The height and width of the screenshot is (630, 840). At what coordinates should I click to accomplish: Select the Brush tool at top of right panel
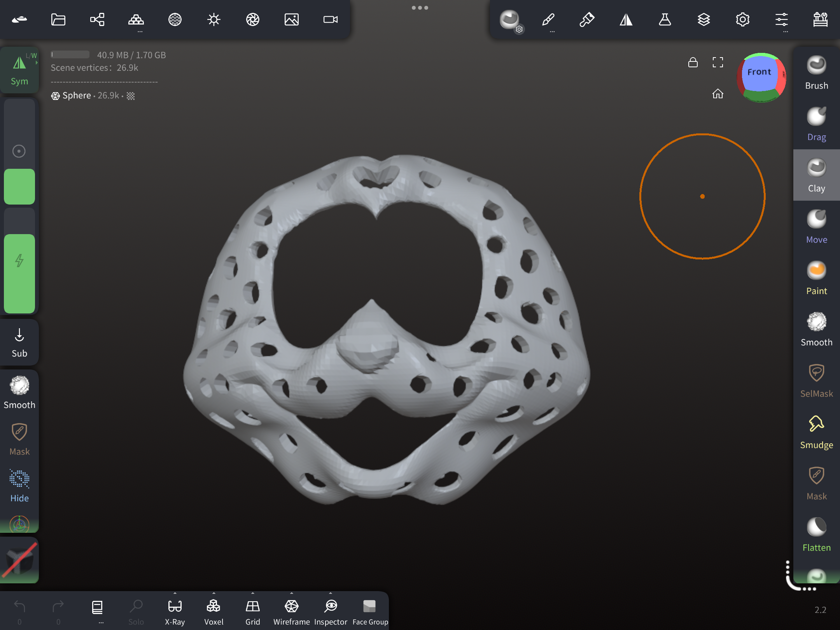pos(816,72)
